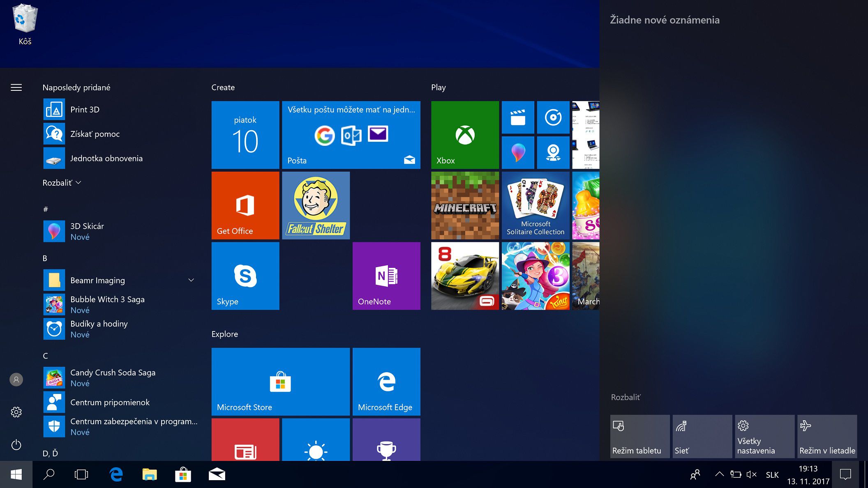Open the People icon in system tray

[695, 474]
